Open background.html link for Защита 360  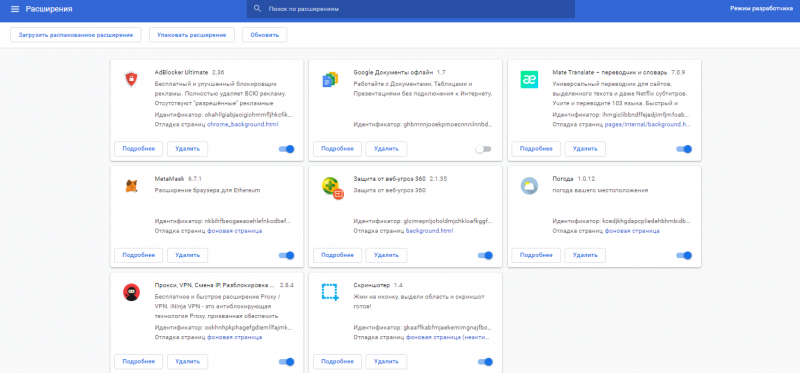click(x=429, y=231)
